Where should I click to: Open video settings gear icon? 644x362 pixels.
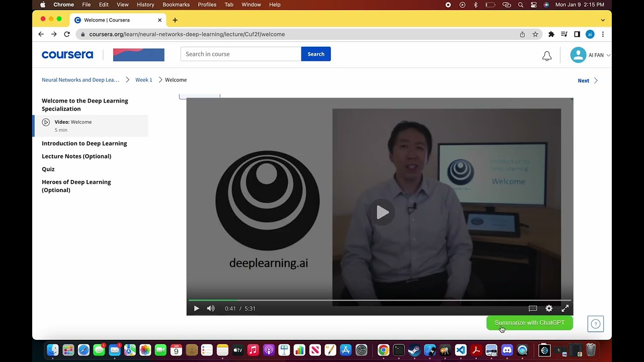tap(549, 308)
